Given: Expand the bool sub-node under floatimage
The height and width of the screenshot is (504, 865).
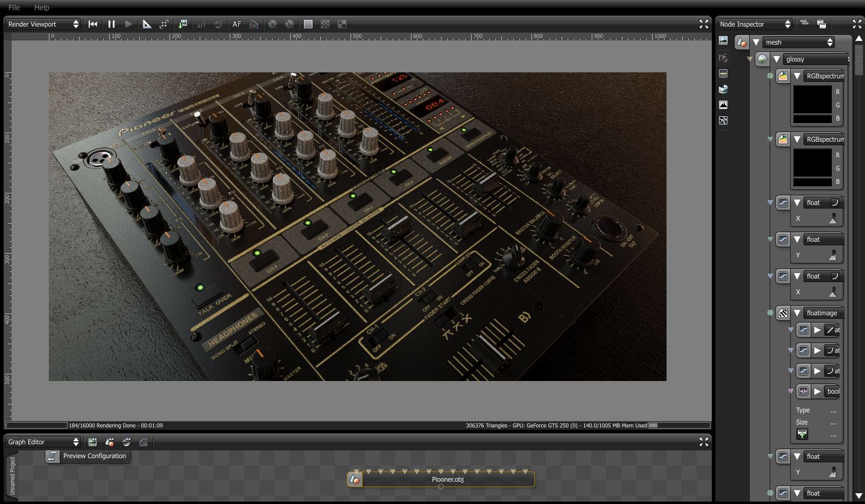Looking at the screenshot, I should (x=817, y=391).
